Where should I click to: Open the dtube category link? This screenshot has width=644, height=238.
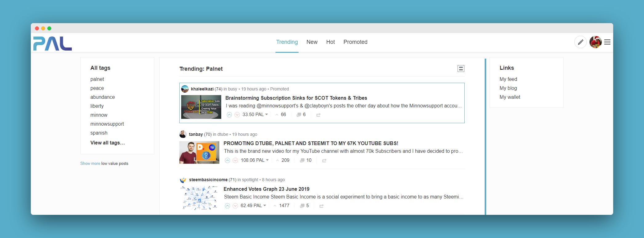pyautogui.click(x=223, y=134)
